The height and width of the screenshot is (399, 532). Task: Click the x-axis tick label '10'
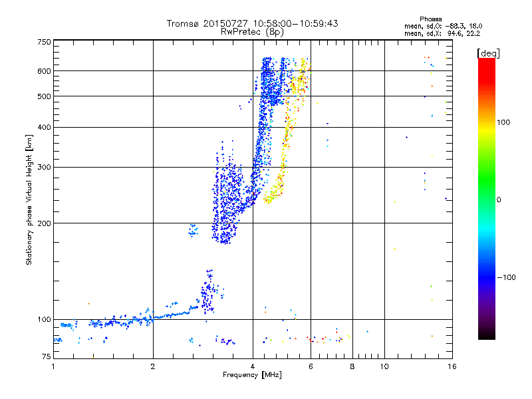384,366
